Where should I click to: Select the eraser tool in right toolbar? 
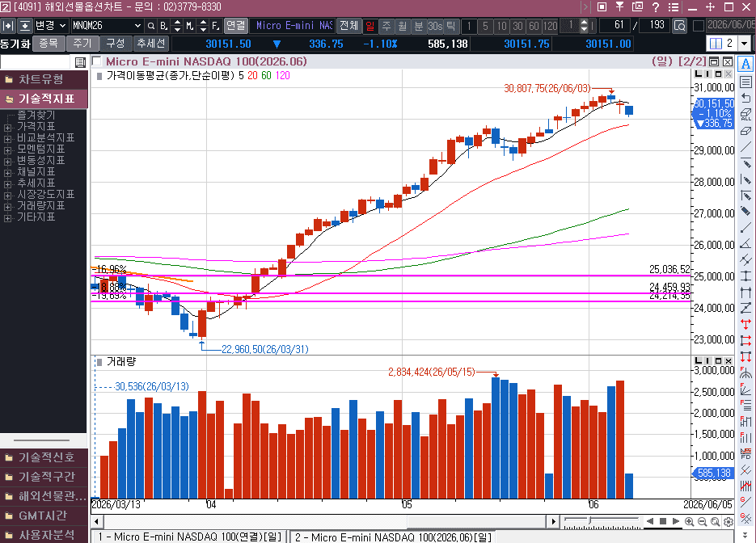pyautogui.click(x=745, y=131)
